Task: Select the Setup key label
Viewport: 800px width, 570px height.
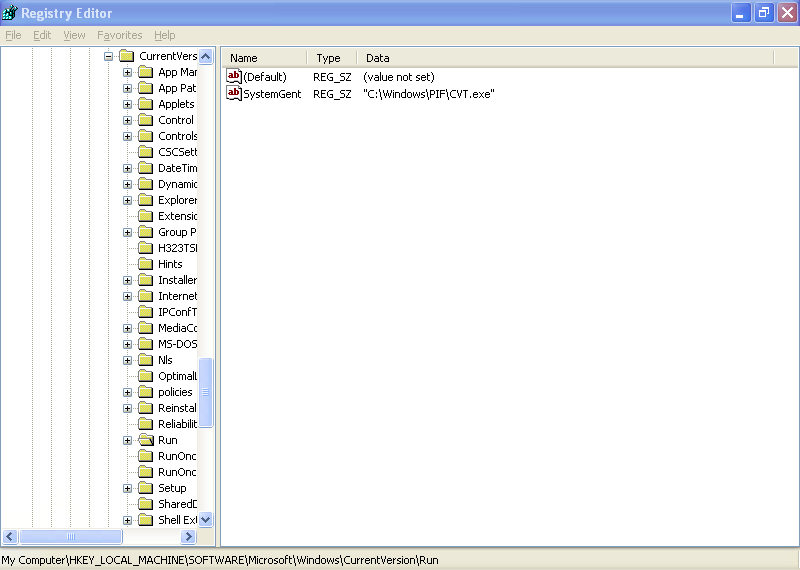Action: [172, 488]
